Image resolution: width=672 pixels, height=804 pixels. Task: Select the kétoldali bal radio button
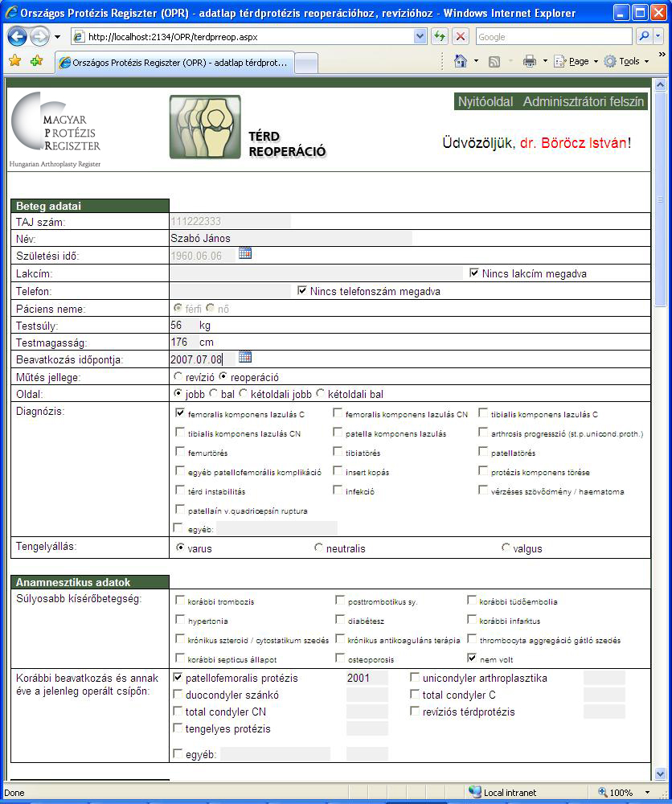coord(321,393)
